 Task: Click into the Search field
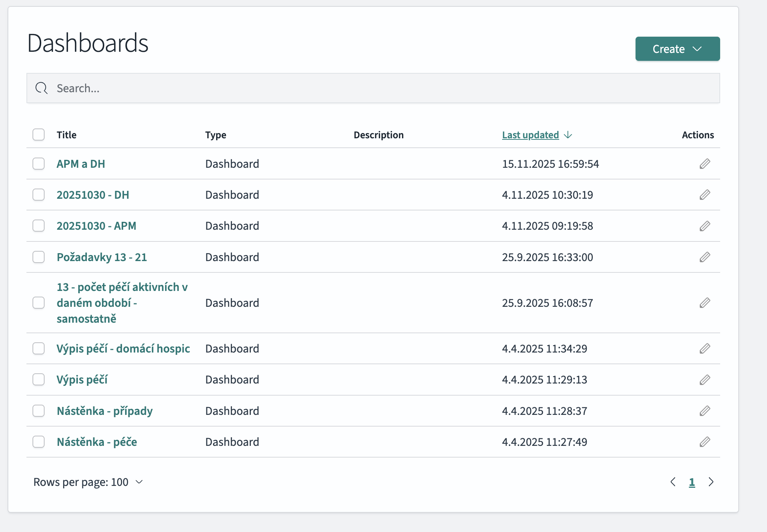click(373, 88)
